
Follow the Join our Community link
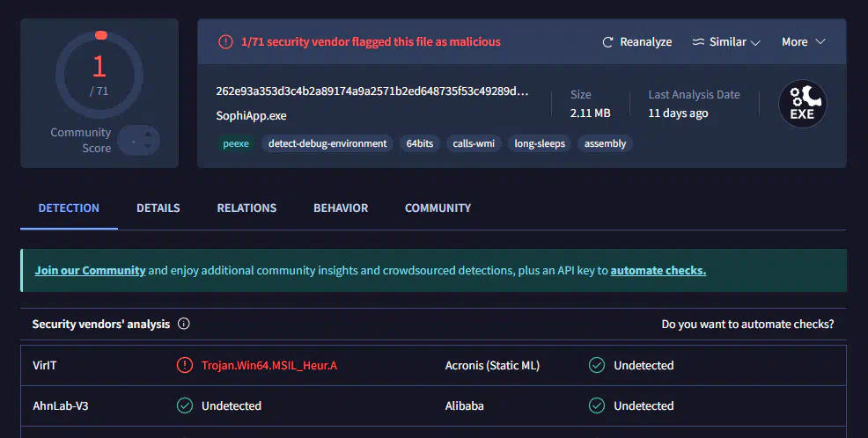click(x=90, y=270)
